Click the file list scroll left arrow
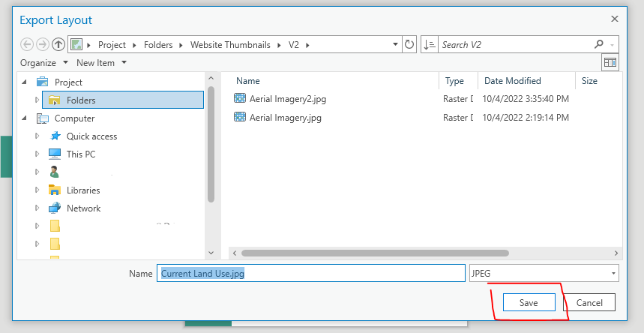Viewport: 644px width, 333px height. point(235,253)
